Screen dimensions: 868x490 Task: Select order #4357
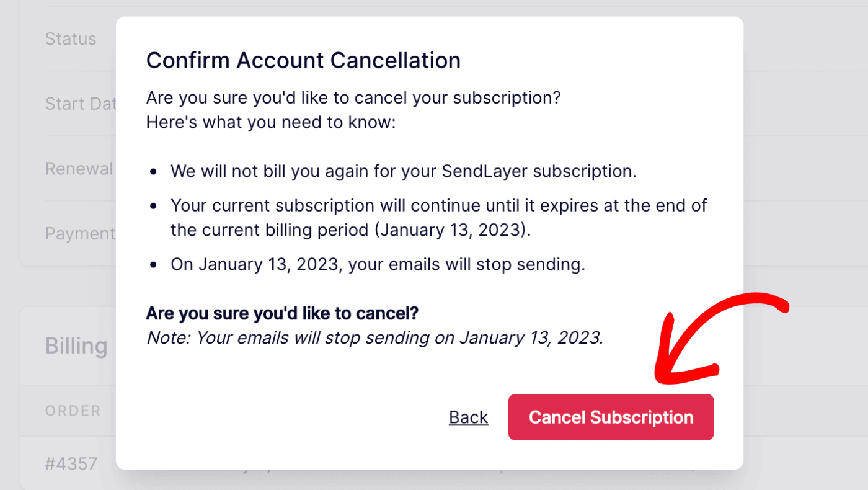(71, 463)
